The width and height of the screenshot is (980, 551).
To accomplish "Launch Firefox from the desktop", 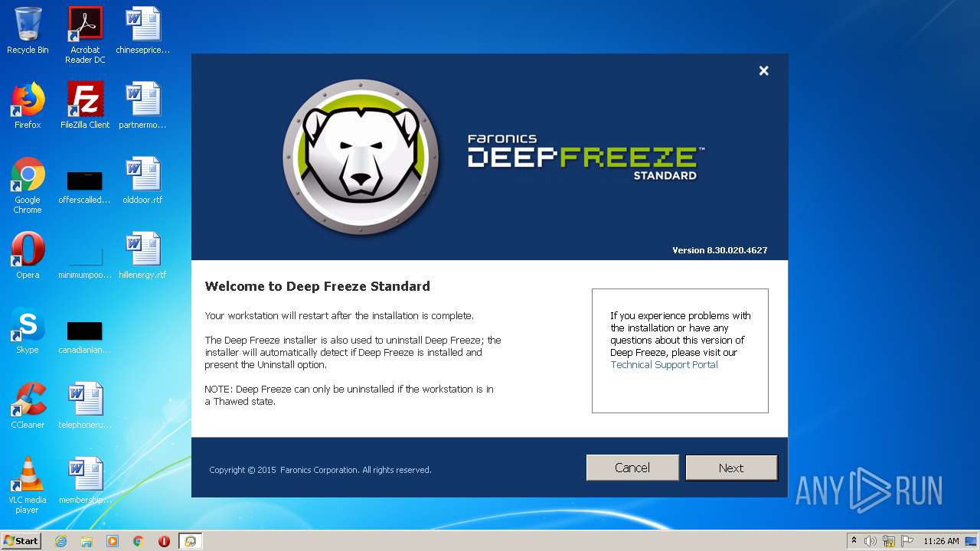I will tap(28, 106).
